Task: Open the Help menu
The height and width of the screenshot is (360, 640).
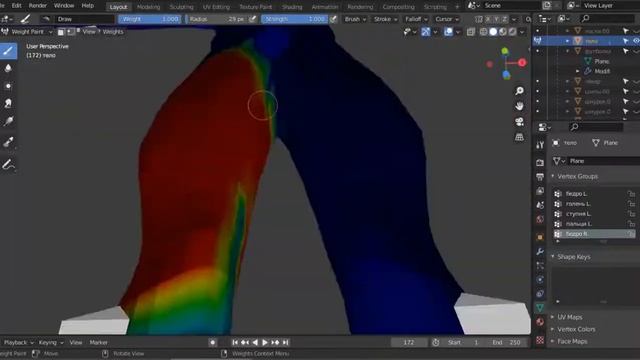Action: click(88, 6)
